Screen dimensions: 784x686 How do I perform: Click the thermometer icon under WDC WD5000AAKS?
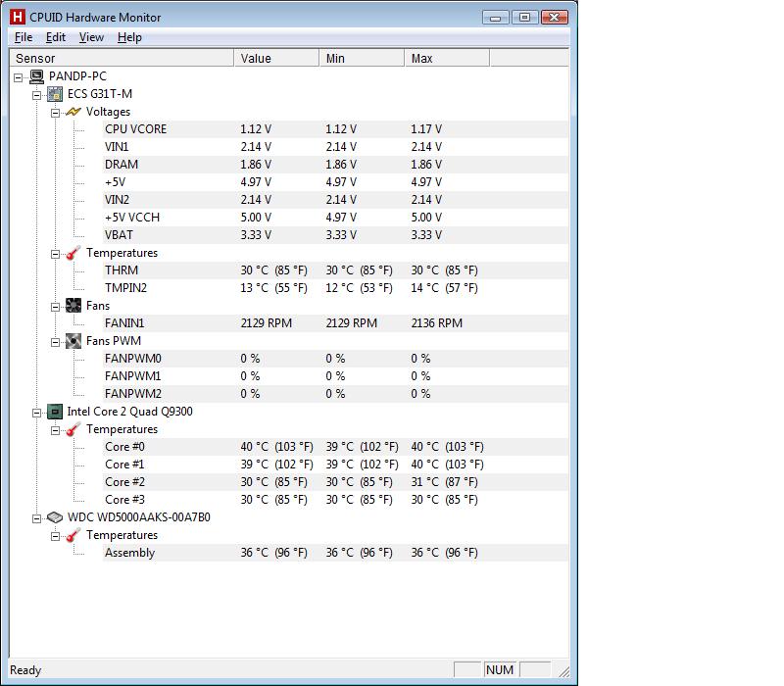[73, 535]
